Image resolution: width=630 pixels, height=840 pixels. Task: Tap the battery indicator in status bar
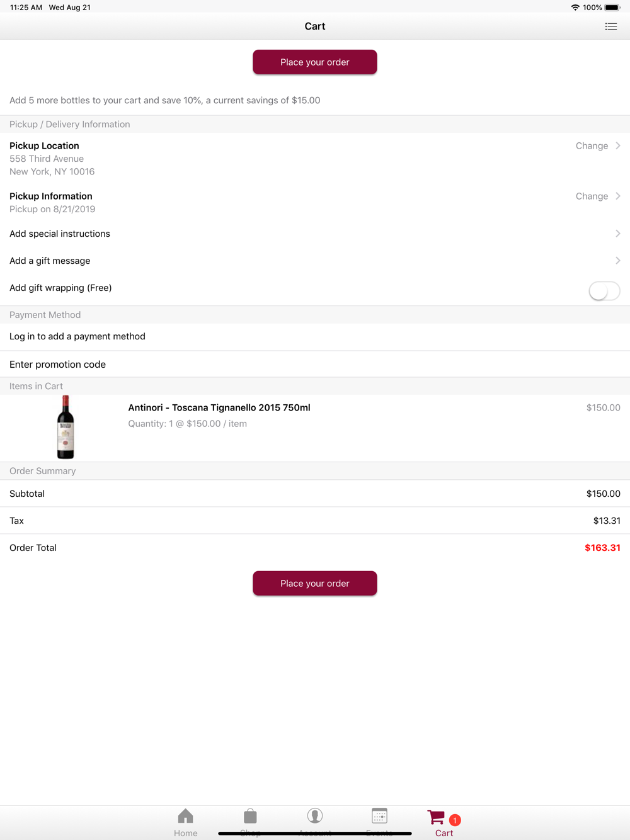[x=612, y=8]
